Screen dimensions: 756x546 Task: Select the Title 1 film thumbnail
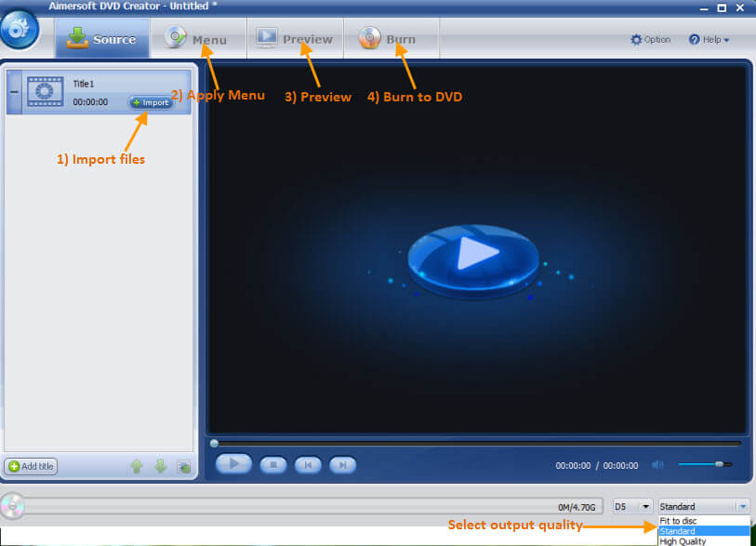[45, 91]
